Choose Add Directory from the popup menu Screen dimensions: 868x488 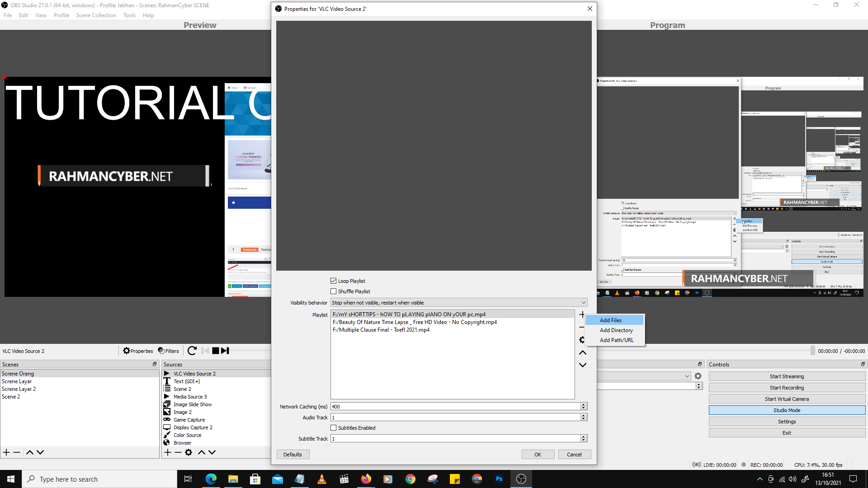pyautogui.click(x=614, y=330)
